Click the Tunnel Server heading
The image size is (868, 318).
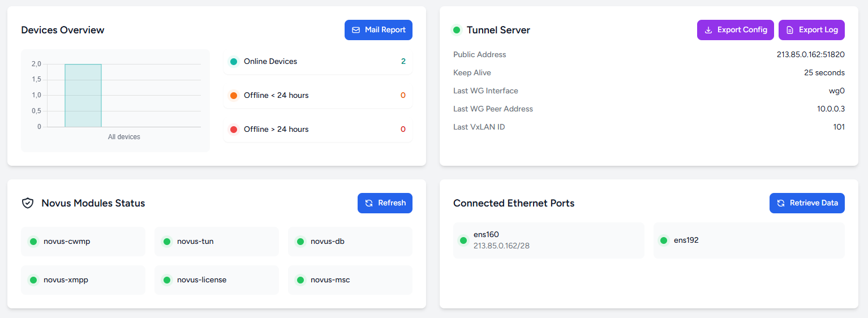pos(499,30)
